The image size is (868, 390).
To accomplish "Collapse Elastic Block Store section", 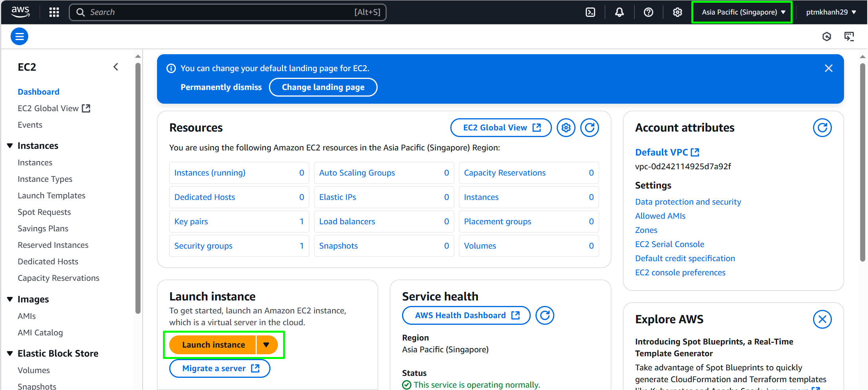I will pyautogui.click(x=10, y=353).
